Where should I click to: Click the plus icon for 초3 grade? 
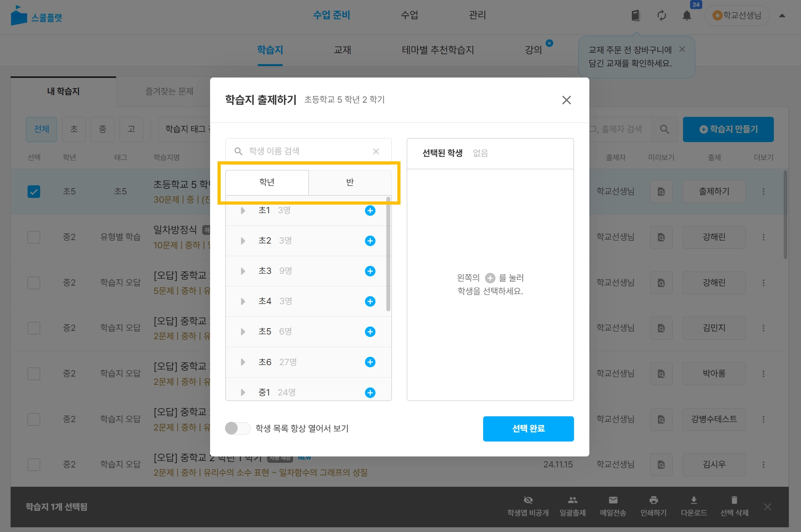tap(370, 271)
